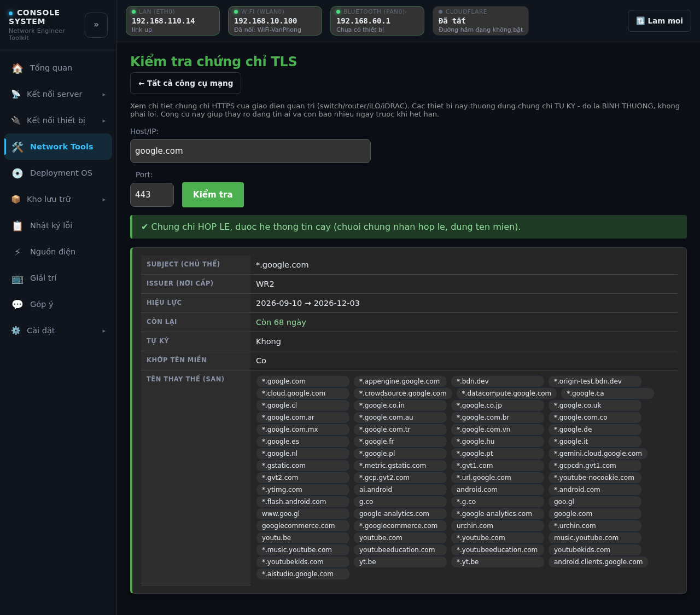Click the *.google.com.vn SAN chip
Viewport: 700px width, 615px height.
pos(498,430)
